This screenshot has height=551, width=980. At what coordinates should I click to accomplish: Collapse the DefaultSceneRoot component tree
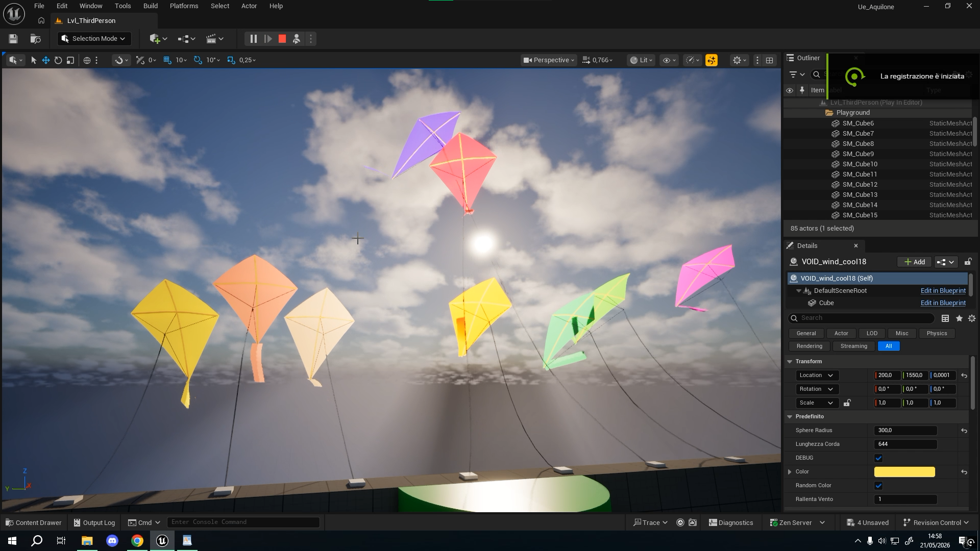tap(799, 291)
